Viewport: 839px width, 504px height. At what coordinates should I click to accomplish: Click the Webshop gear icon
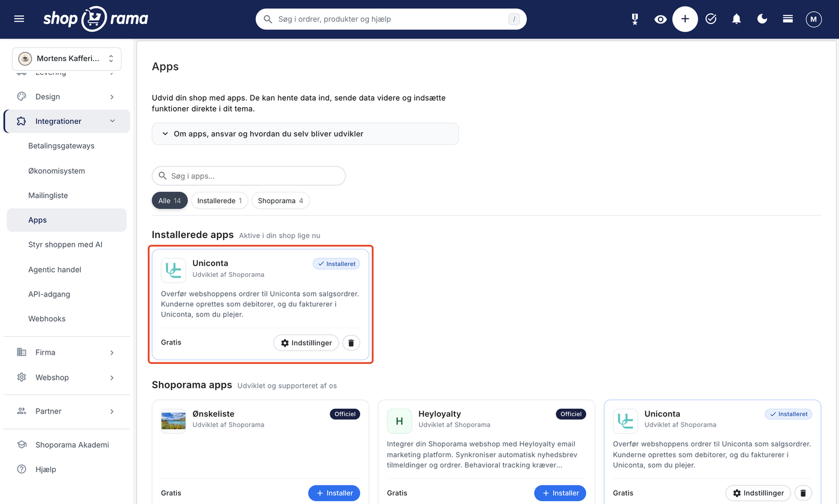coord(22,378)
